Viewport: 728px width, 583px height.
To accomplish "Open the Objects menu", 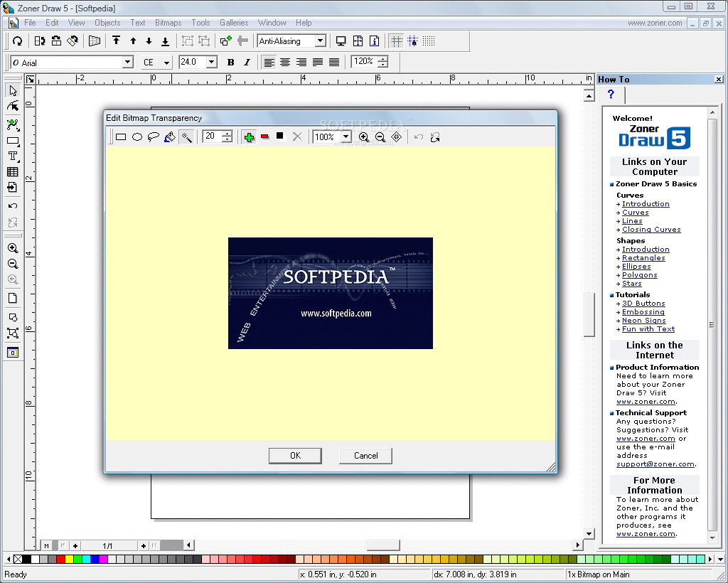I will tap(107, 22).
